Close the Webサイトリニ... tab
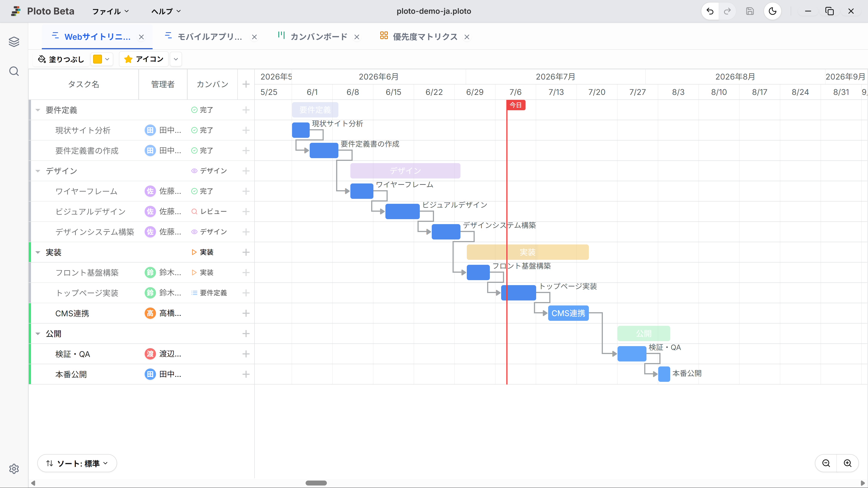The image size is (868, 488). click(x=142, y=37)
